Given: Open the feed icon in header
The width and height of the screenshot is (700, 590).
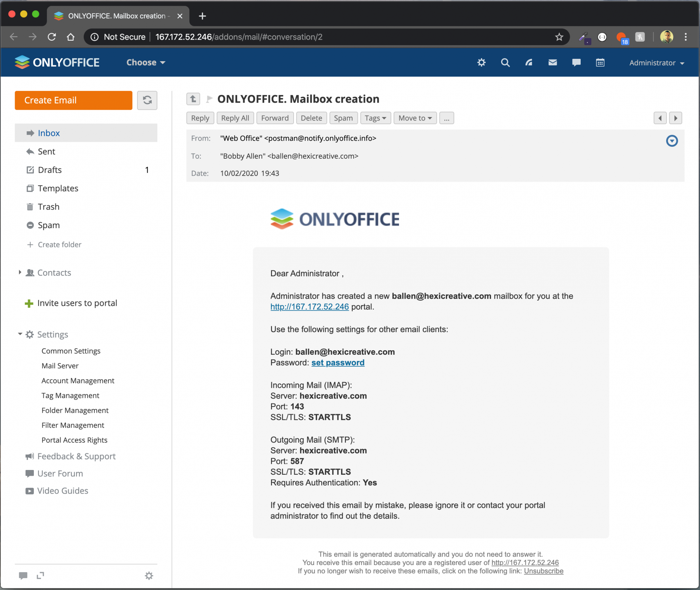Looking at the screenshot, I should [x=529, y=63].
